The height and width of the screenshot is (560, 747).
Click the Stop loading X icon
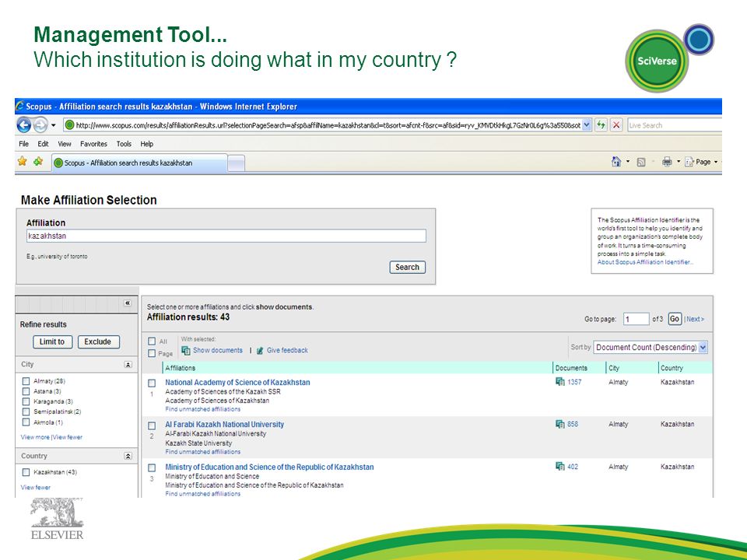(x=616, y=125)
